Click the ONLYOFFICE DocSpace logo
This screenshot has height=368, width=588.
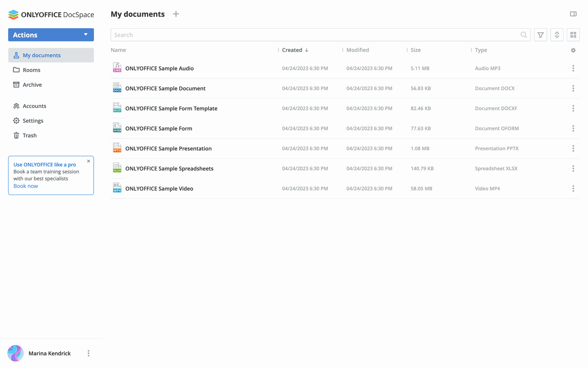pyautogui.click(x=51, y=15)
